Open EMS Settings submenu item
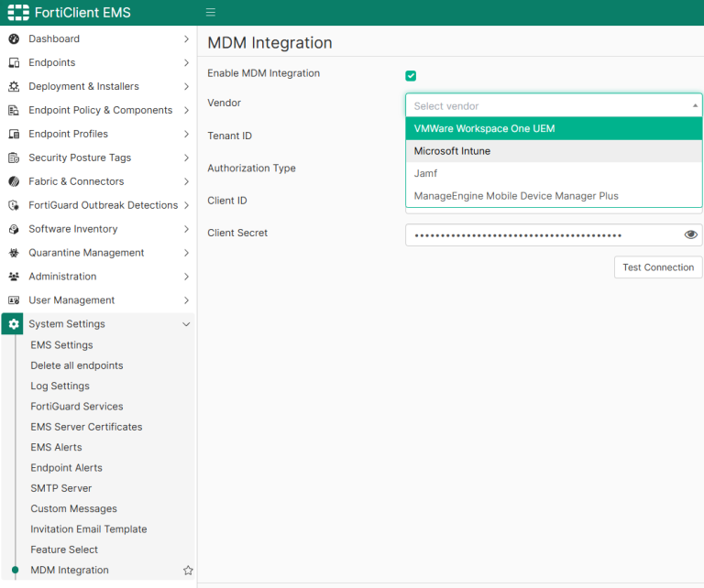This screenshot has height=588, width=704. tap(61, 345)
